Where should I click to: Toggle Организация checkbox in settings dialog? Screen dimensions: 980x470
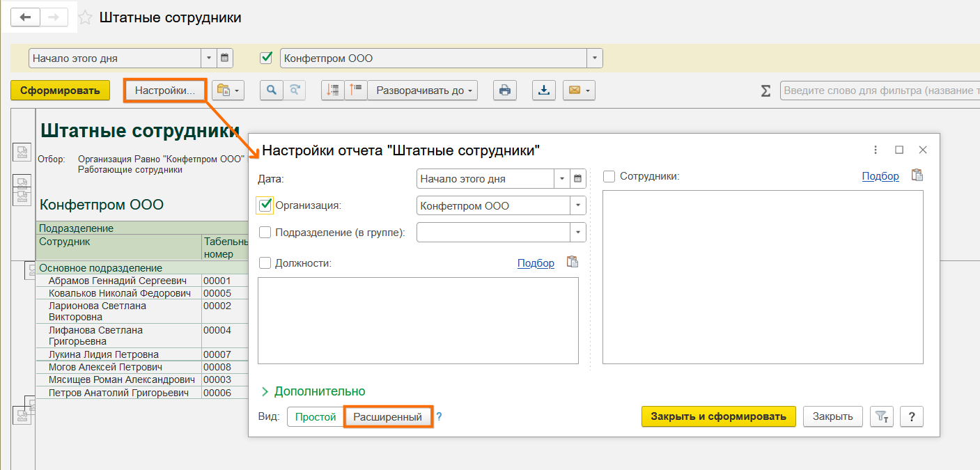pyautogui.click(x=265, y=205)
